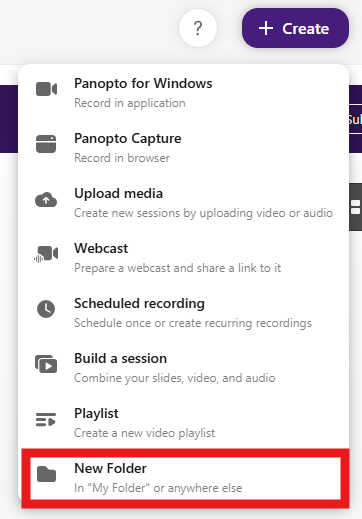
Task: Click "In "My Folder" or anywhere else" text
Action: click(x=158, y=488)
